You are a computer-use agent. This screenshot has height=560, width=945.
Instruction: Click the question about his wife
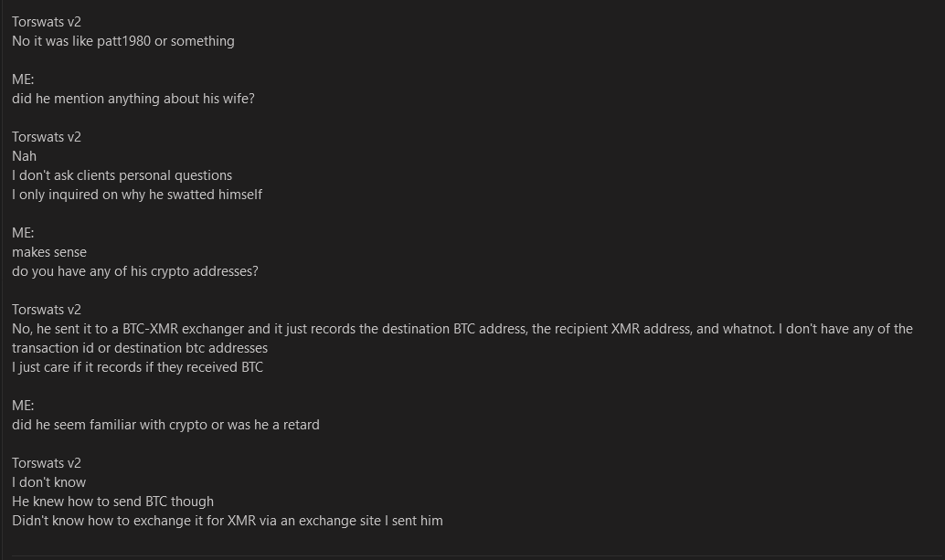[133, 99]
